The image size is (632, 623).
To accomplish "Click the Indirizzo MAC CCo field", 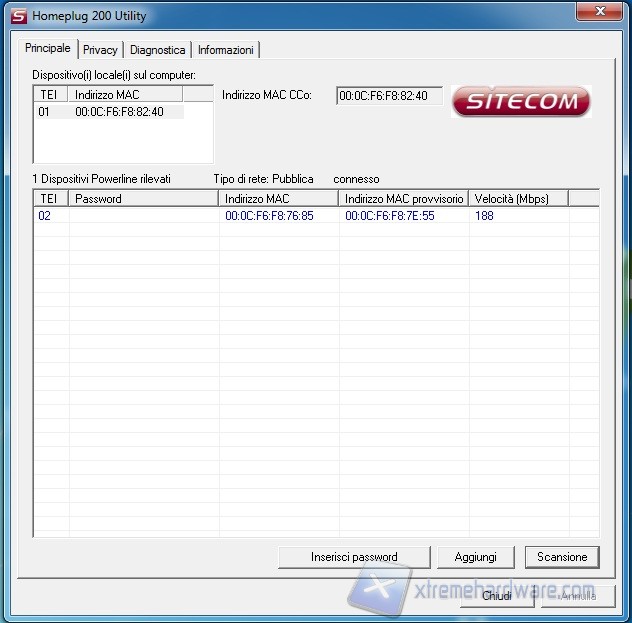I will pyautogui.click(x=389, y=96).
